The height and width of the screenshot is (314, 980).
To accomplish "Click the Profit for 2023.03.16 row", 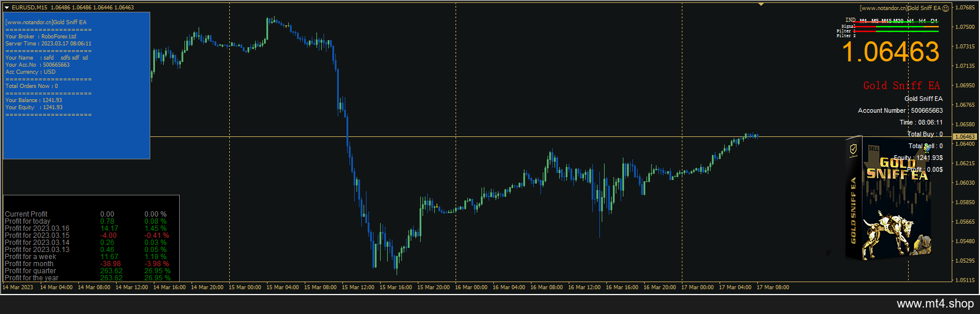I will pos(86,228).
